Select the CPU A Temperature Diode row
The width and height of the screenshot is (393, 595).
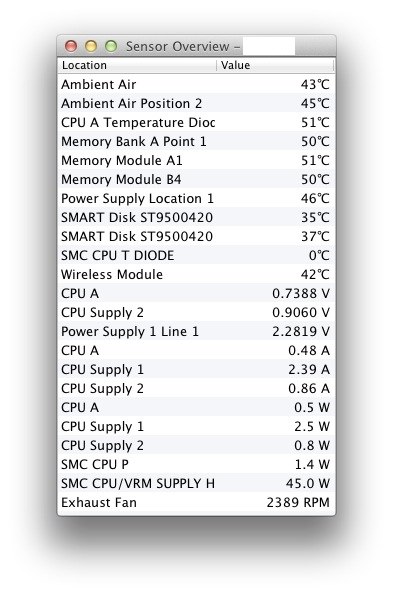click(x=196, y=122)
